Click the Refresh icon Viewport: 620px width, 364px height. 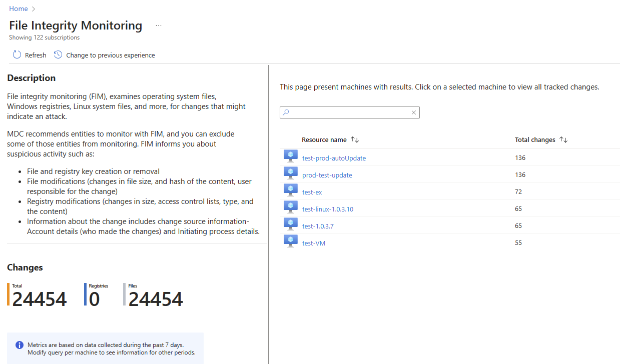17,54
